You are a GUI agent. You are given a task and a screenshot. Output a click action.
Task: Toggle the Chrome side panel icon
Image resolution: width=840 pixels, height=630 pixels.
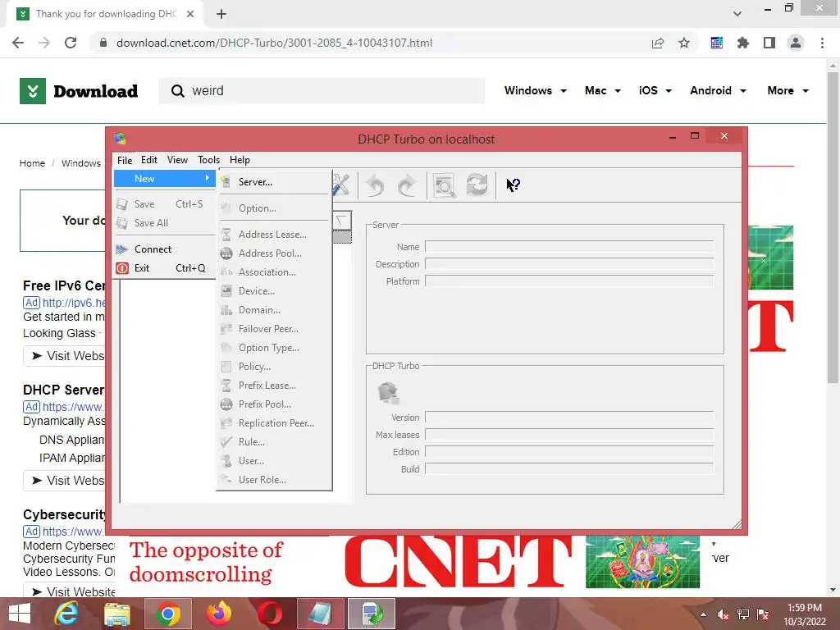769,43
